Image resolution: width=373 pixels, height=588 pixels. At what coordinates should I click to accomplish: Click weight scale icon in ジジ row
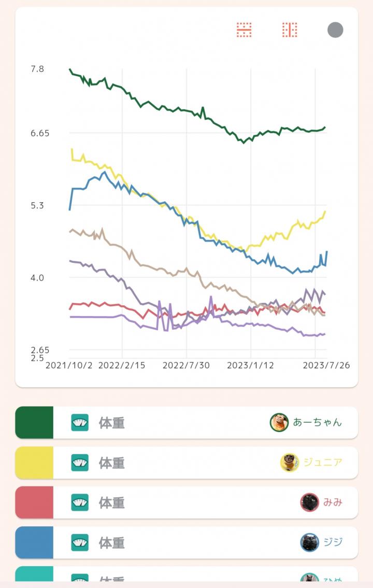[x=80, y=542]
